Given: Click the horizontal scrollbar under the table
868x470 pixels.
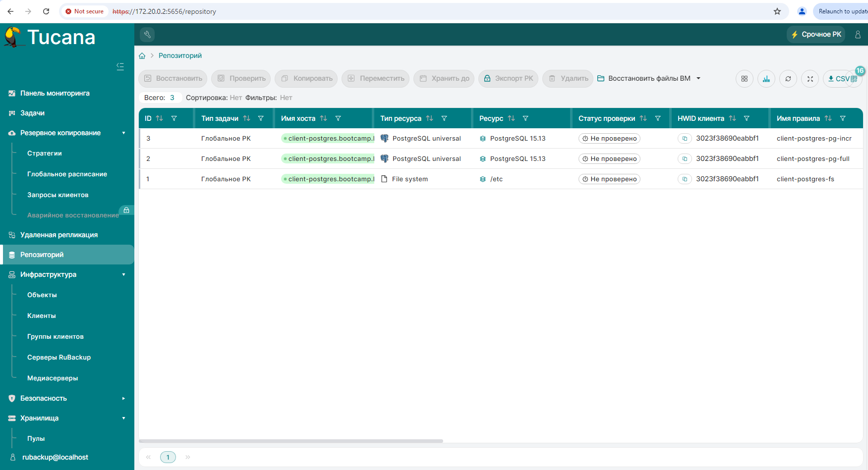Looking at the screenshot, I should (x=291, y=441).
